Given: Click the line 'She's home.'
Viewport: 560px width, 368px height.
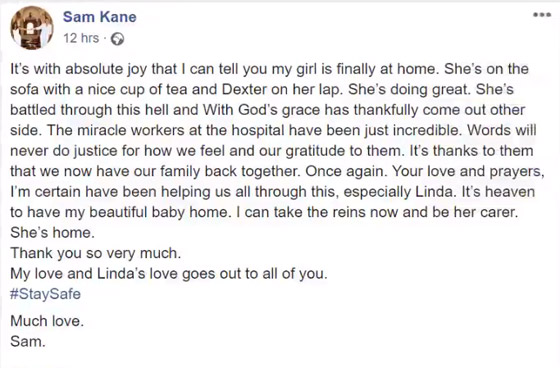Looking at the screenshot, I should click(52, 233).
